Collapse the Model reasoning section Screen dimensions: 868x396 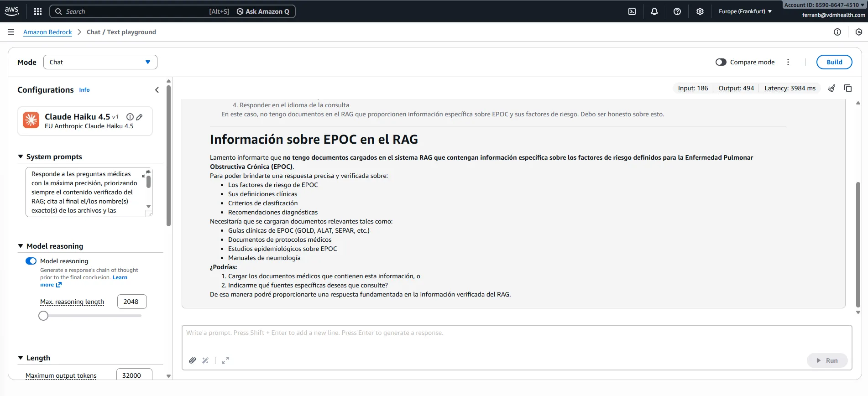(x=21, y=246)
